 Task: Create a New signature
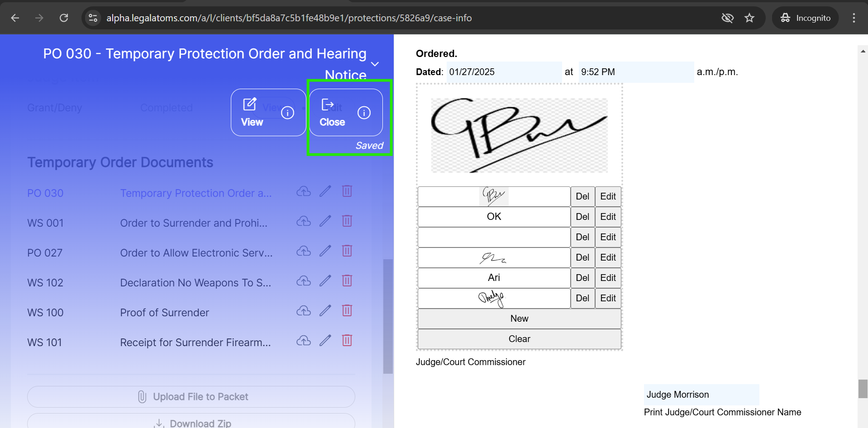point(519,319)
